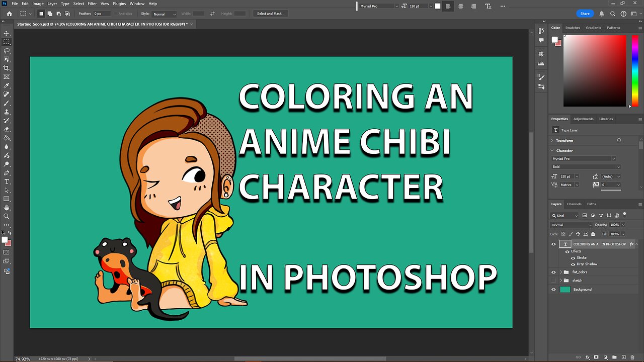Viewport: 644px width, 362px height.
Task: Select the Hand tool
Action: [x=7, y=208]
